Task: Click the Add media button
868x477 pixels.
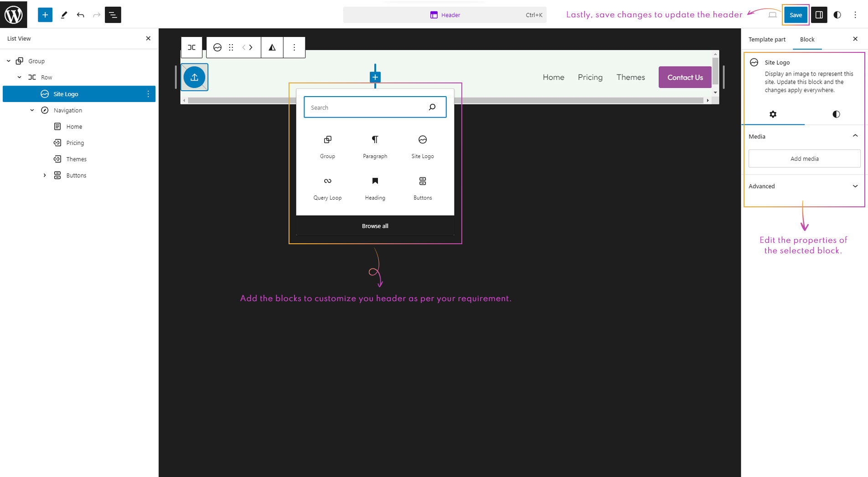Action: [804, 159]
